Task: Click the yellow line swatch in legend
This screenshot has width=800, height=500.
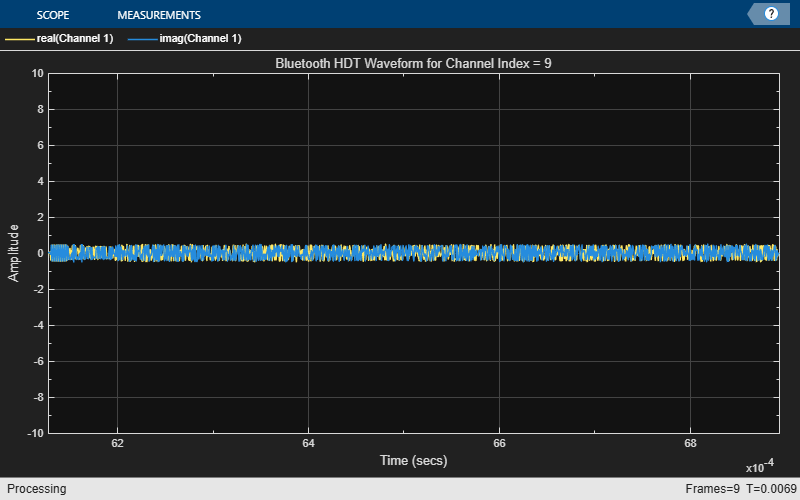Action: coord(19,39)
